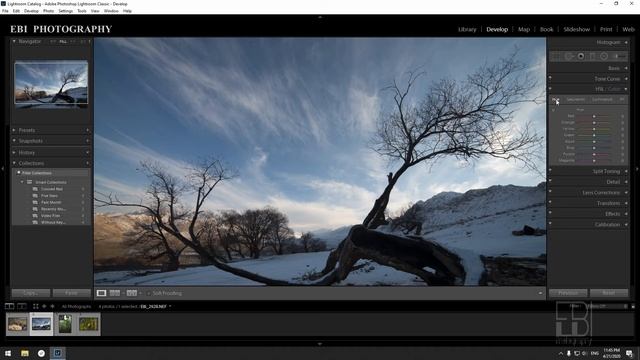This screenshot has width=640, height=360.
Task: Toggle the Detail panel switch
Action: click(x=550, y=181)
